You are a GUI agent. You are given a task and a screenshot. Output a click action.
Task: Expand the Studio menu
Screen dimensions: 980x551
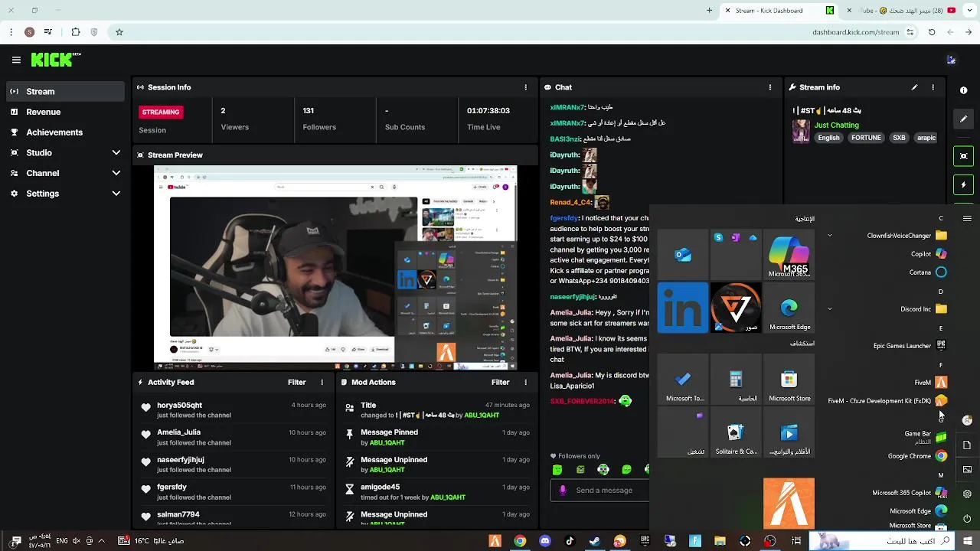point(65,153)
